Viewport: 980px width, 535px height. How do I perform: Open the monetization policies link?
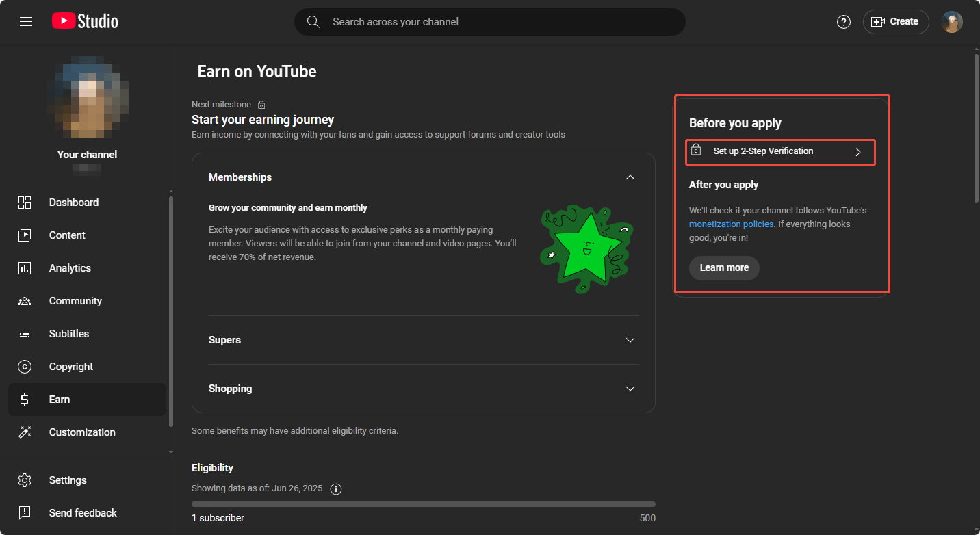tap(731, 224)
